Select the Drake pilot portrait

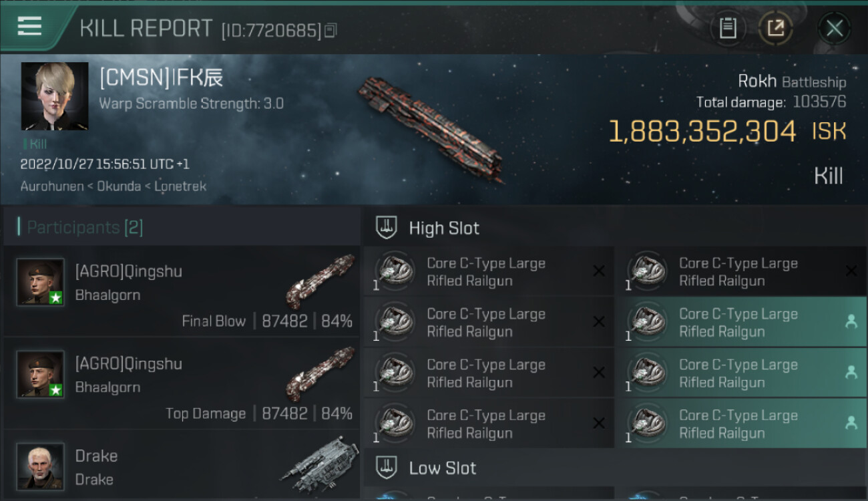[x=41, y=466]
